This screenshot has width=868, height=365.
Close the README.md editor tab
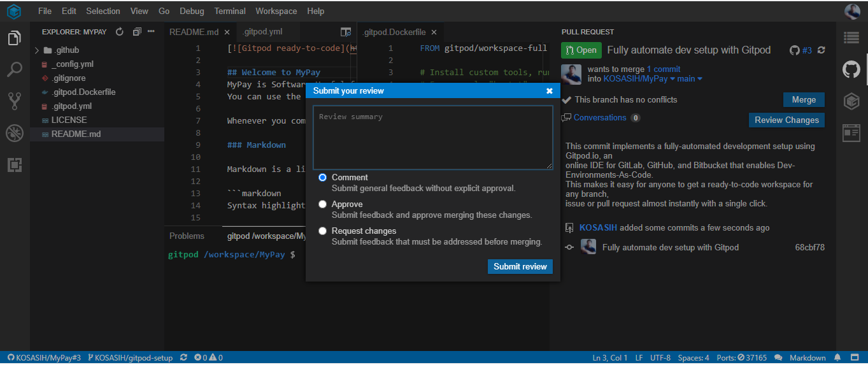[x=227, y=32]
